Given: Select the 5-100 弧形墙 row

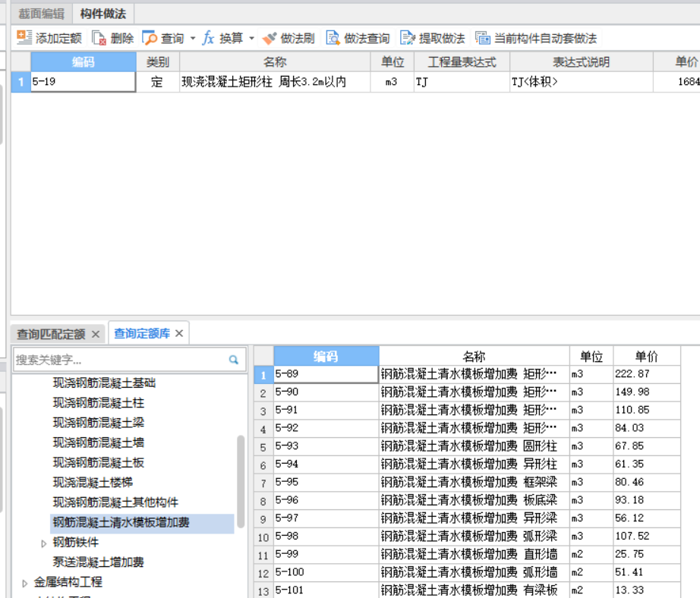Looking at the screenshot, I should pyautogui.click(x=467, y=572).
